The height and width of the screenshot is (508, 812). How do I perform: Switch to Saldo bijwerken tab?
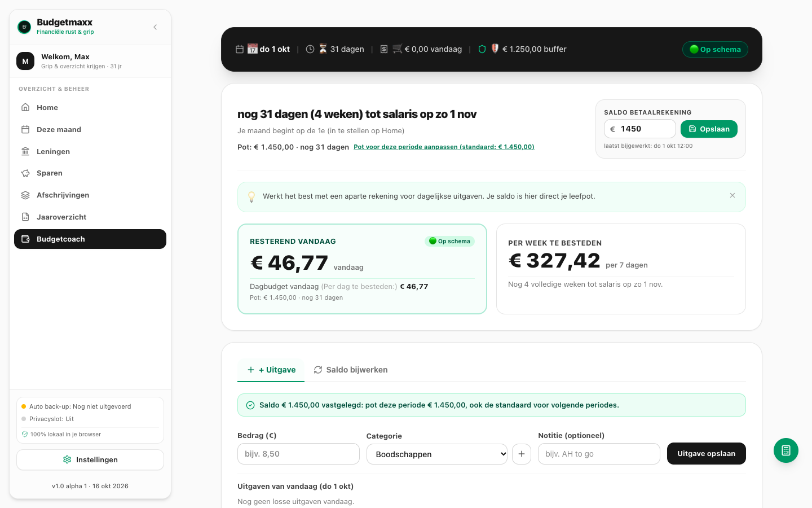[x=351, y=370]
